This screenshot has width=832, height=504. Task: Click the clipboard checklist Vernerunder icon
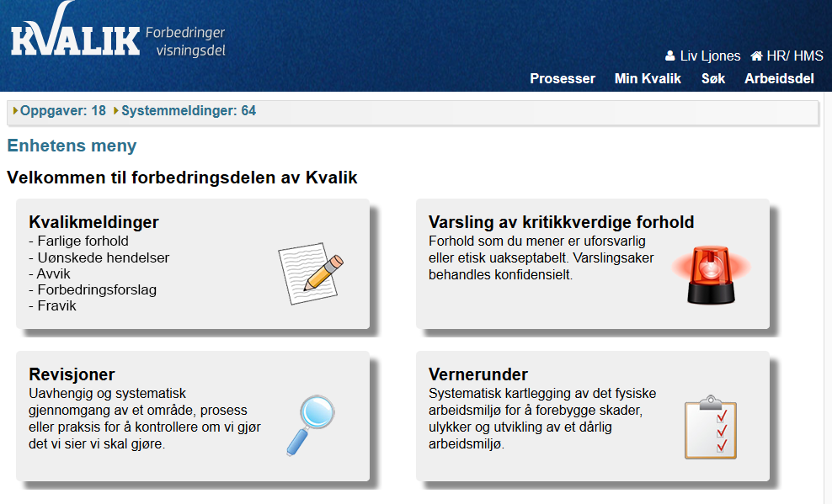point(711,427)
